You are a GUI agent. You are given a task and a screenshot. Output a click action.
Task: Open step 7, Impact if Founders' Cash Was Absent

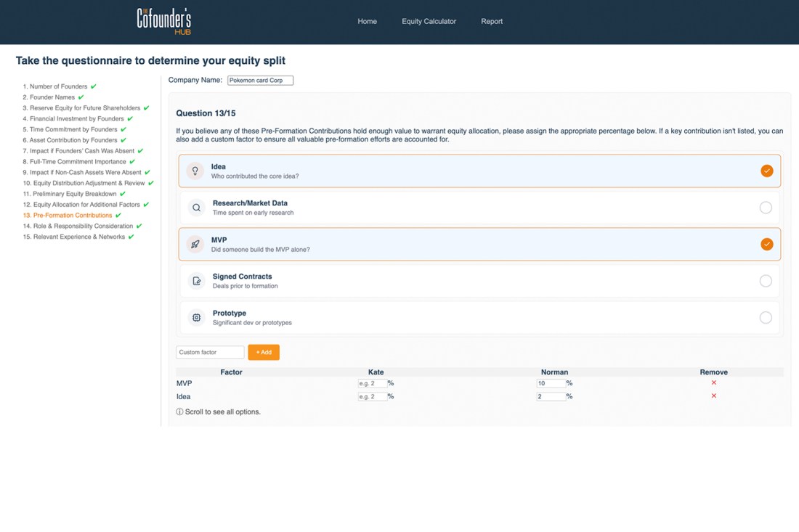[80, 151]
